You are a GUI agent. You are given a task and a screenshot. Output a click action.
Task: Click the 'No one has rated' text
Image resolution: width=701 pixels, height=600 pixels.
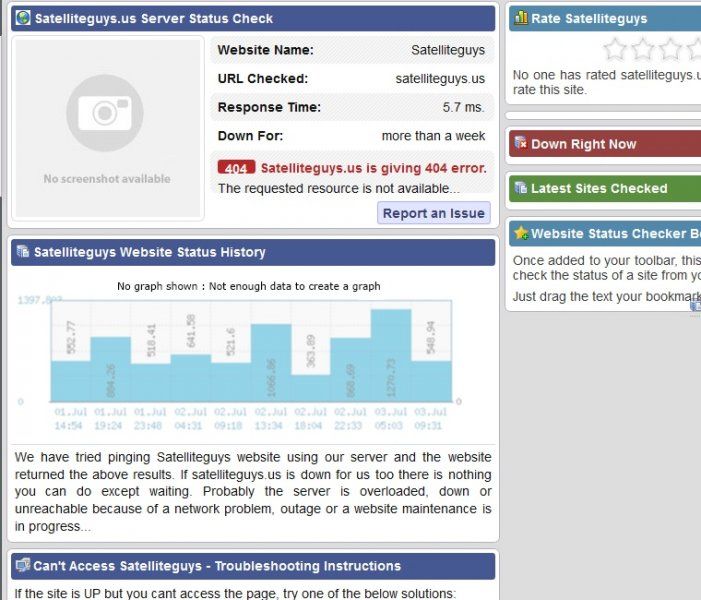[606, 82]
